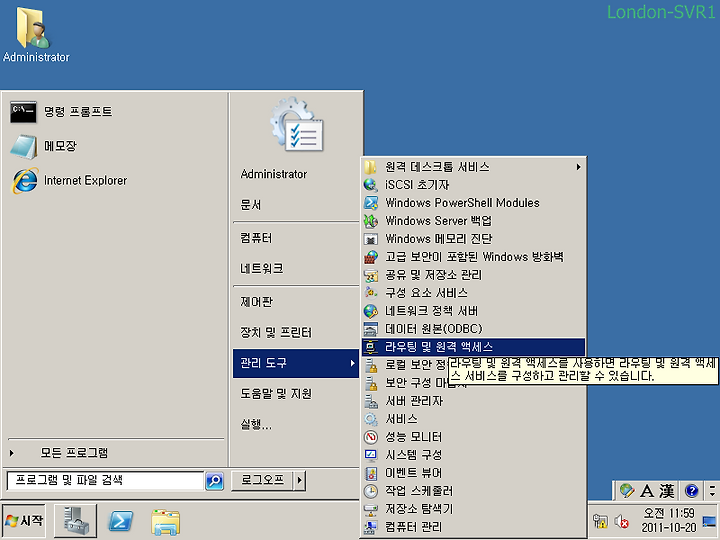Toggle the A input mode button
The width and height of the screenshot is (720, 540).
point(647,491)
